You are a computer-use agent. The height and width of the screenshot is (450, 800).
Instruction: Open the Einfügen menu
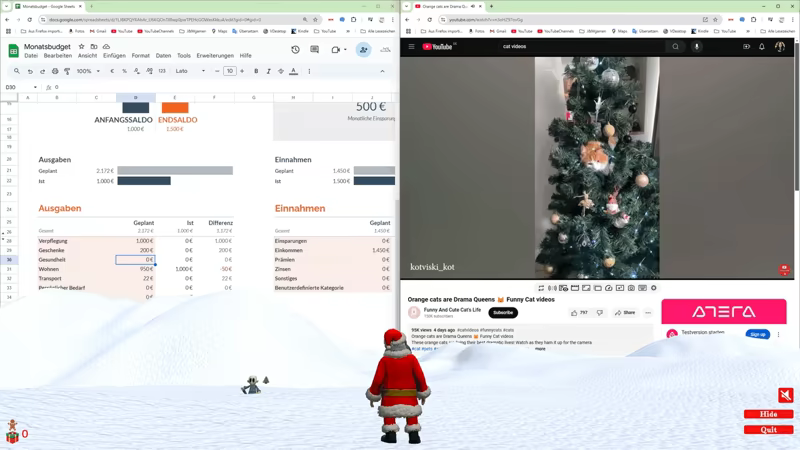tap(114, 56)
